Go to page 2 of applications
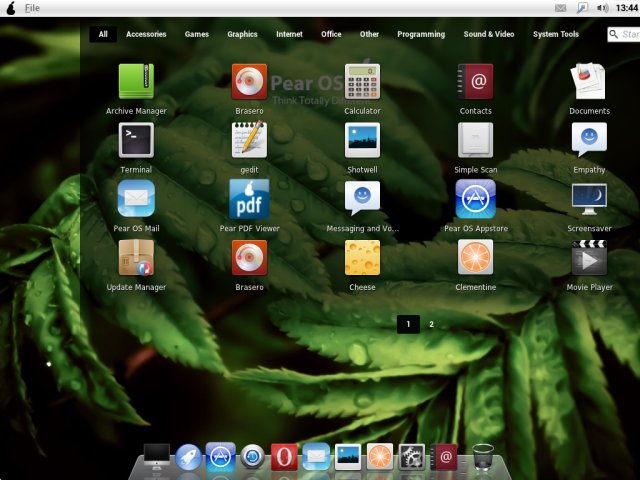The height and width of the screenshot is (480, 640). 431,324
